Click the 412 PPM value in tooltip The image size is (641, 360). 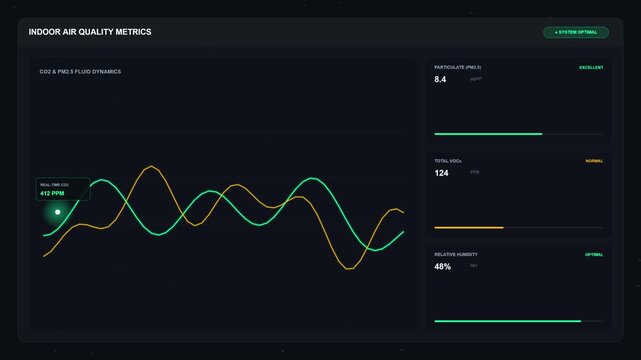[x=52, y=193]
